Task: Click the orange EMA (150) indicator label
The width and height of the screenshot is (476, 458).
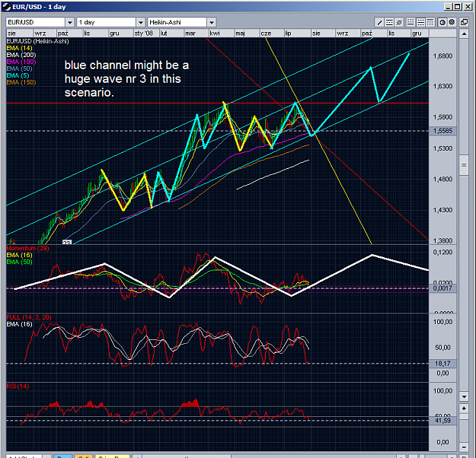Action: click(x=21, y=82)
